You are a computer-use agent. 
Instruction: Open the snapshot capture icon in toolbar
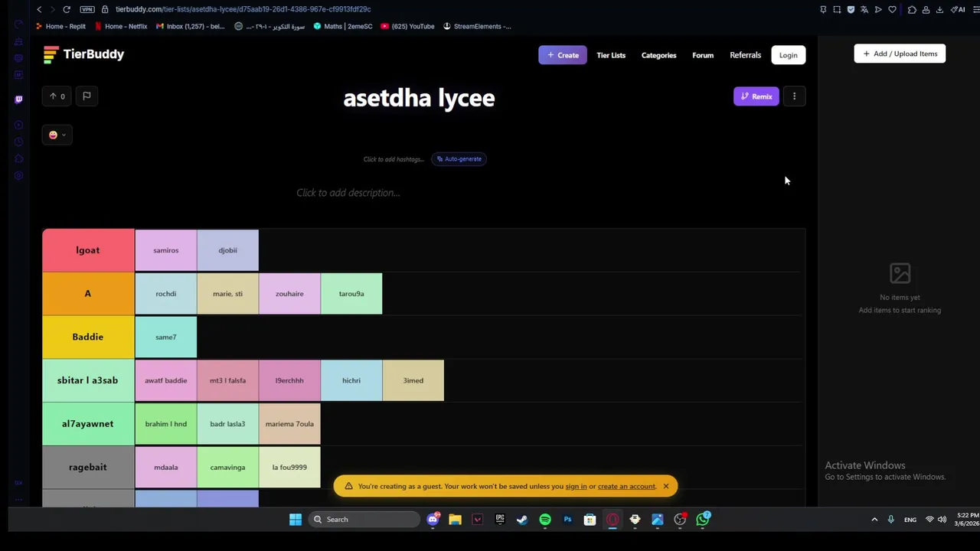pyautogui.click(x=837, y=9)
